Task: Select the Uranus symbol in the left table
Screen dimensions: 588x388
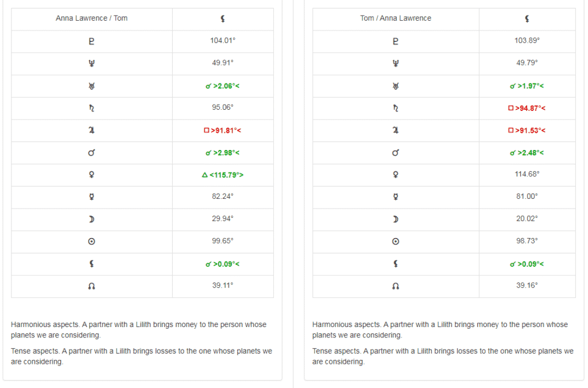Action: 92,86
